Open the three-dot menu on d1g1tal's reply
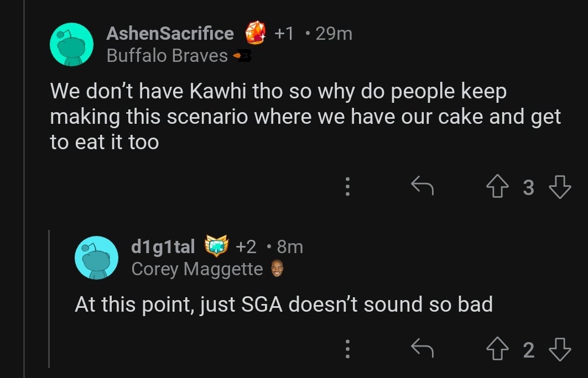The image size is (588, 378). point(347,349)
